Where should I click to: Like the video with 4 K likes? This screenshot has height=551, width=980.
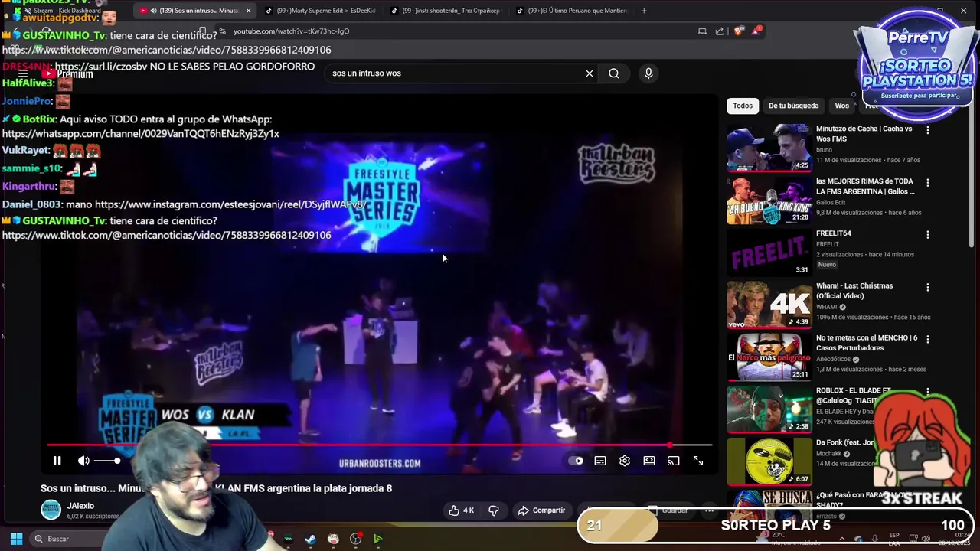pyautogui.click(x=462, y=510)
